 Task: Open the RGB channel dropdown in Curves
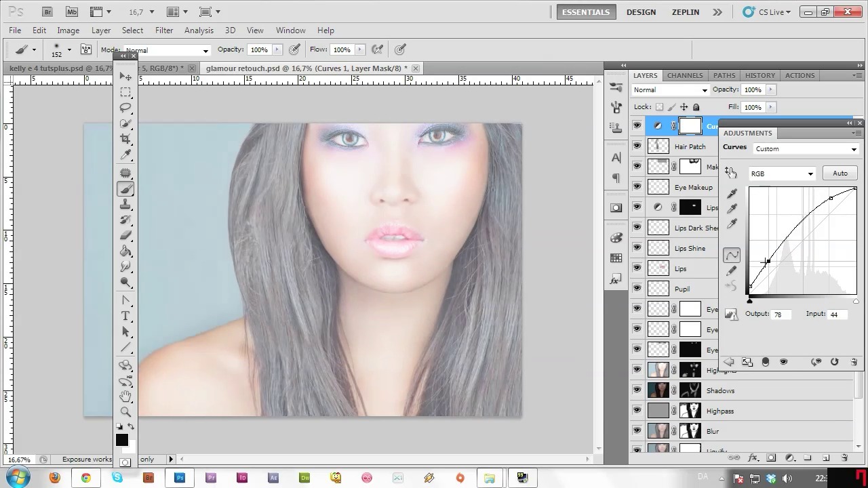tap(781, 174)
